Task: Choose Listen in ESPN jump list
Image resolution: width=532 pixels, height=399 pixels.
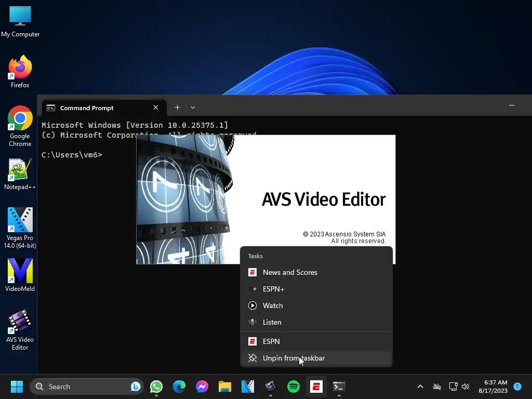Action: (316, 322)
